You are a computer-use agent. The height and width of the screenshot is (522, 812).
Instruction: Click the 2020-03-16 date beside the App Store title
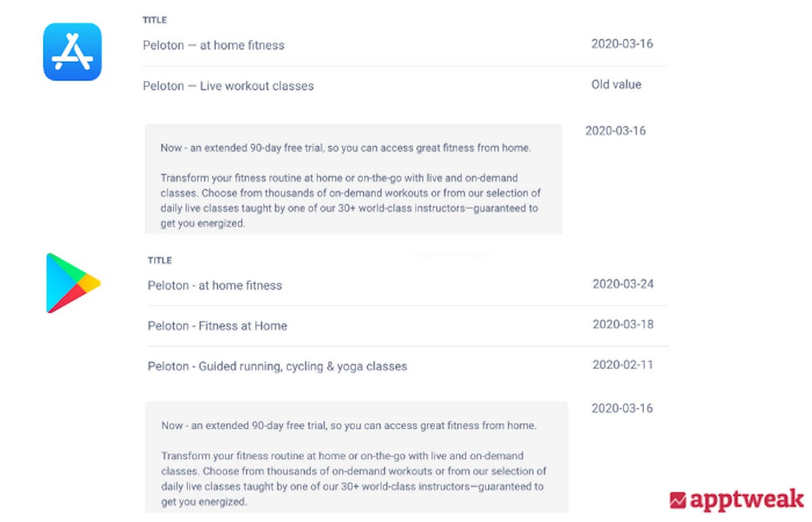622,44
